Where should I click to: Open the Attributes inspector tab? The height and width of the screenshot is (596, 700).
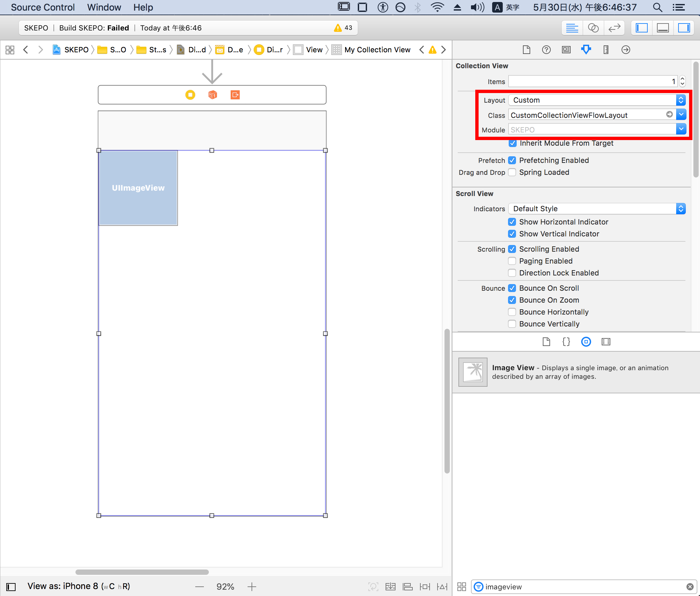(586, 50)
